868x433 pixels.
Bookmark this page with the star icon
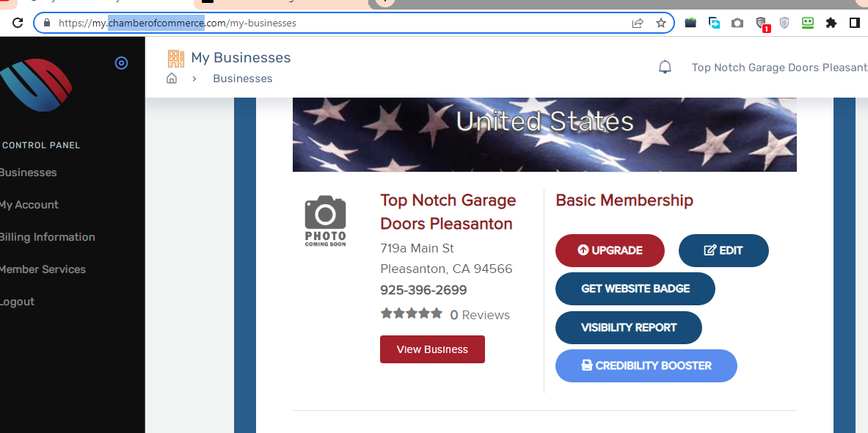[x=661, y=23]
